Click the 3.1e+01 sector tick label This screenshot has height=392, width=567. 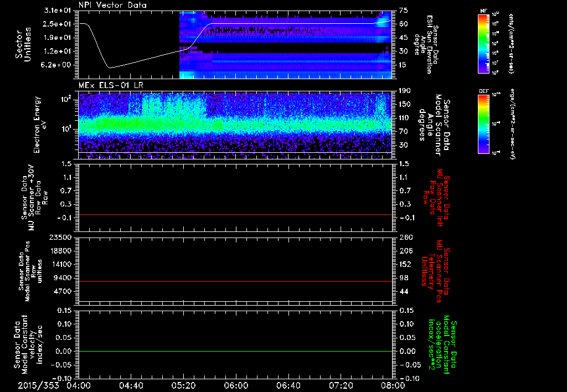coord(57,11)
